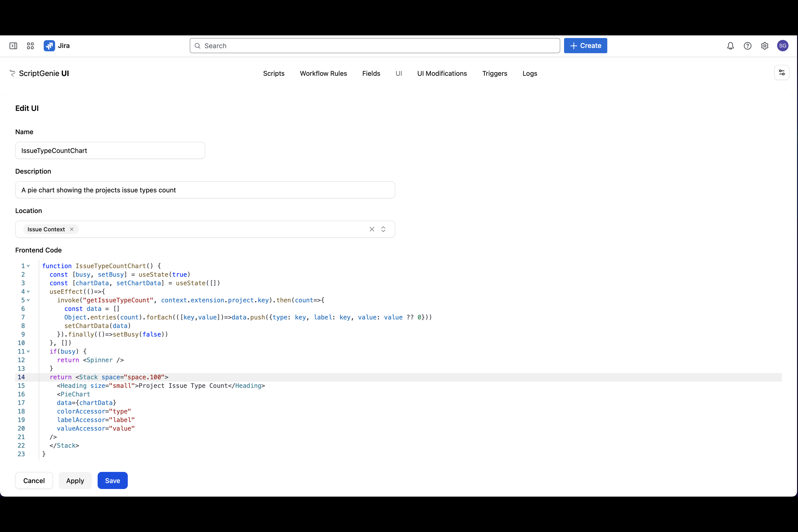798x532 pixels.
Task: Collapse the useEffect fold at line 4
Action: click(x=28, y=291)
